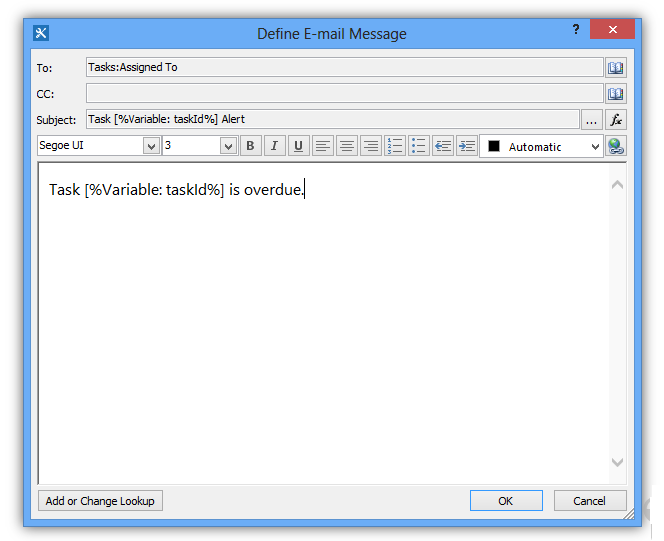Increase the paragraph indent
The image size is (664, 541).
point(466,146)
